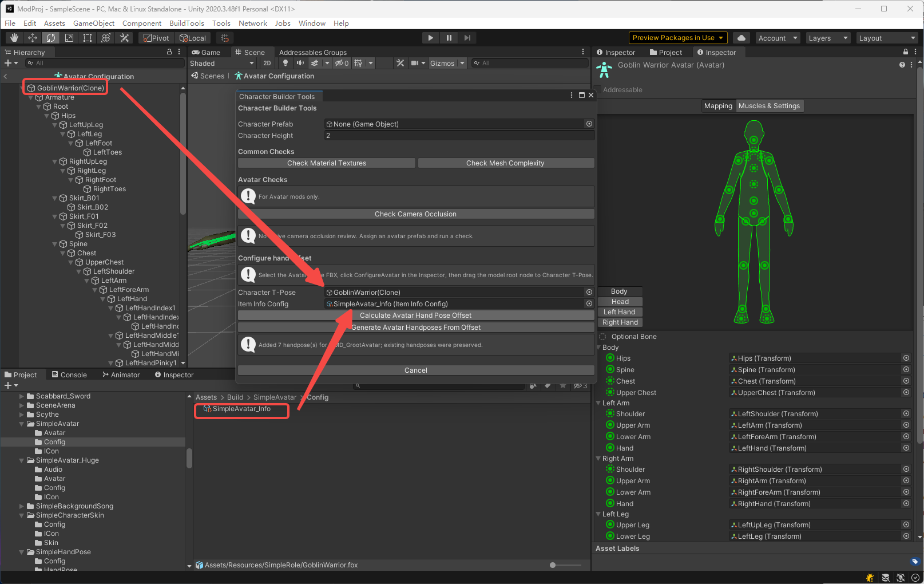Screen dimensions: 924x584
Task: Lock the Inspector panel
Action: (x=906, y=52)
